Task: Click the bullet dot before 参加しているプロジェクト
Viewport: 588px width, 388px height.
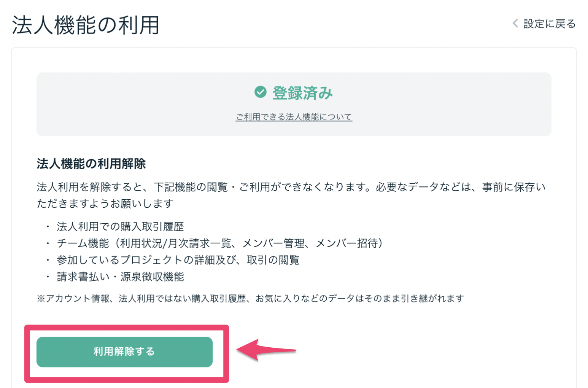Action: pos(48,260)
